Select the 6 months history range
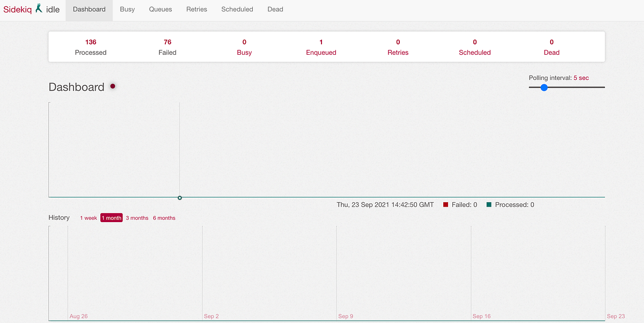The height and width of the screenshot is (323, 644). pyautogui.click(x=164, y=218)
